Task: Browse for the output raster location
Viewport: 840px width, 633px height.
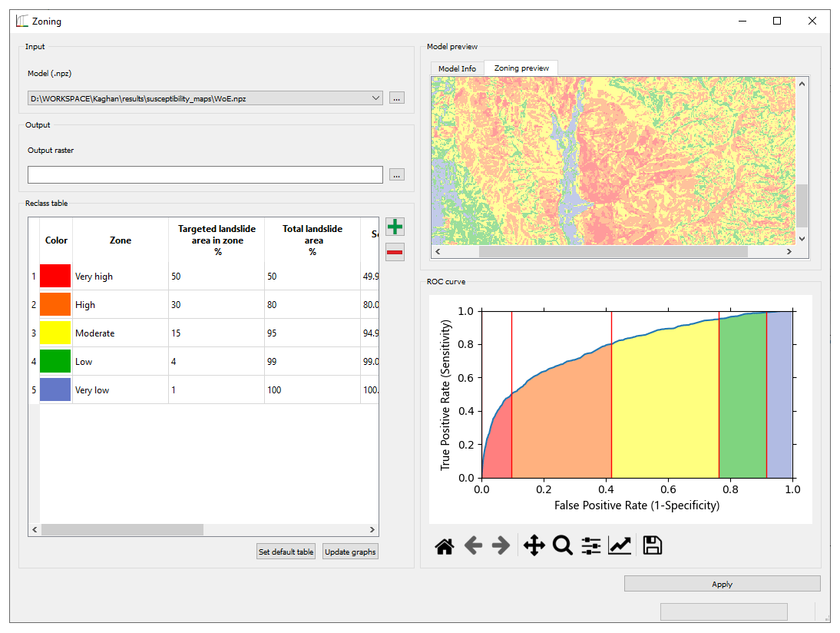Action: pyautogui.click(x=396, y=175)
